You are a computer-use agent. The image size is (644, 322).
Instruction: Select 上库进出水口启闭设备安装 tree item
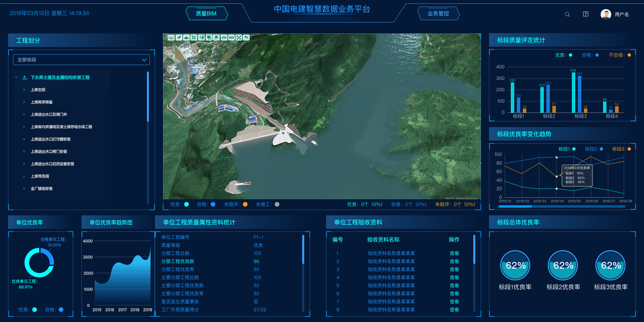pos(53,164)
